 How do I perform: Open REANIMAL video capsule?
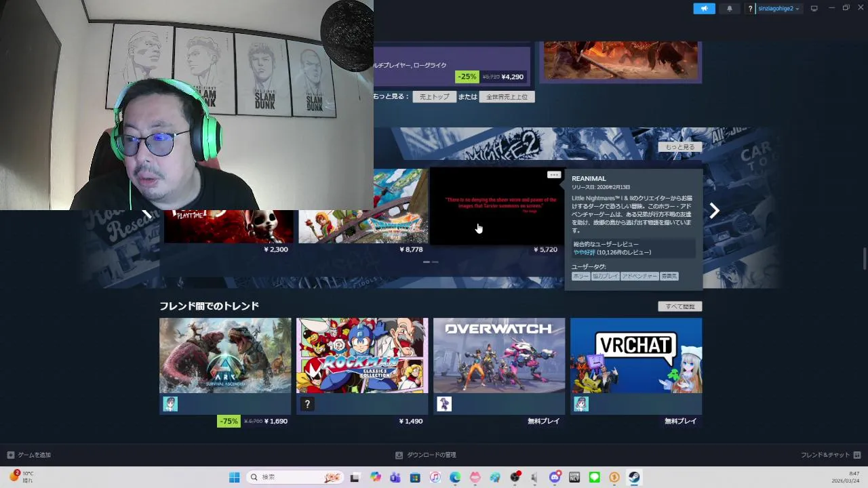point(498,206)
